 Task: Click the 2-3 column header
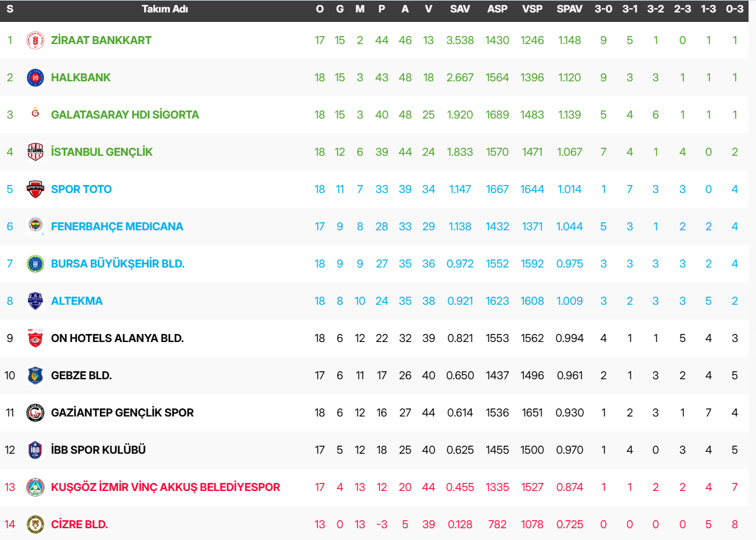(x=682, y=9)
